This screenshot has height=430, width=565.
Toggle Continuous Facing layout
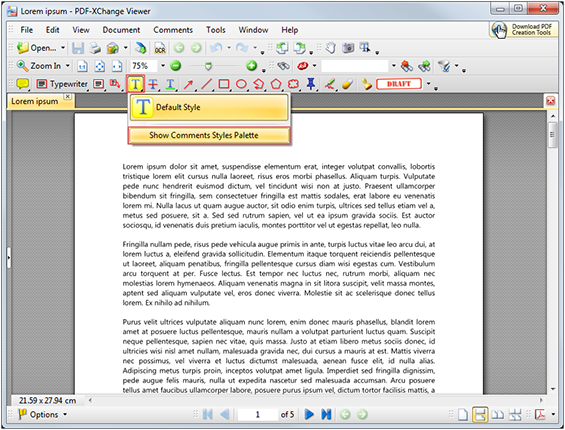tap(515, 415)
